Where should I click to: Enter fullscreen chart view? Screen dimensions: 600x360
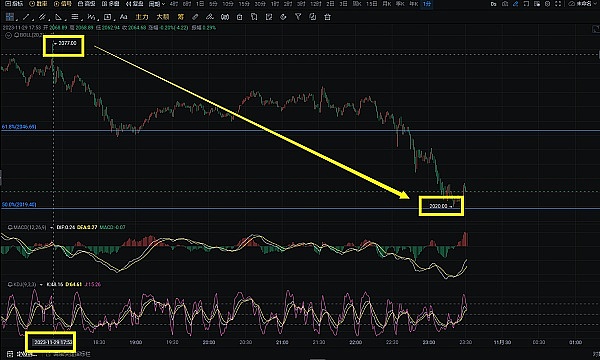pyautogui.click(x=558, y=4)
